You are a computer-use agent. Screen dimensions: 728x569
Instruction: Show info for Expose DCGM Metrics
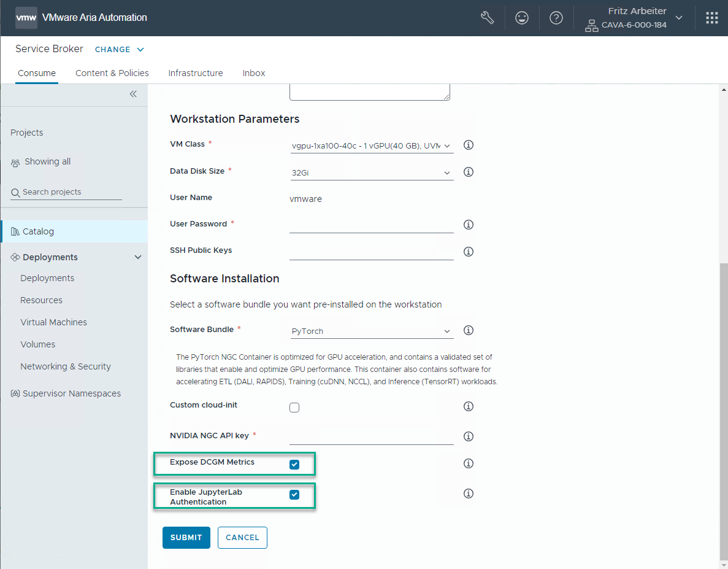(x=469, y=463)
